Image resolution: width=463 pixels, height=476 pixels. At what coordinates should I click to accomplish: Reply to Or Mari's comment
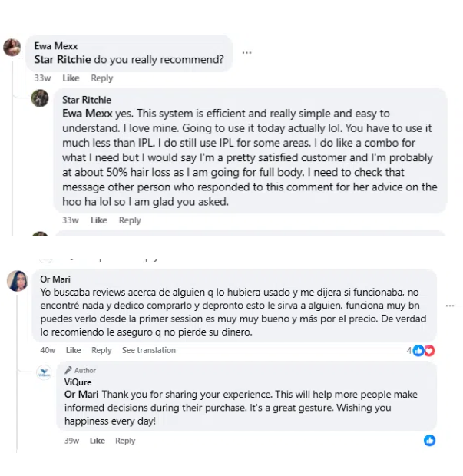point(101,350)
